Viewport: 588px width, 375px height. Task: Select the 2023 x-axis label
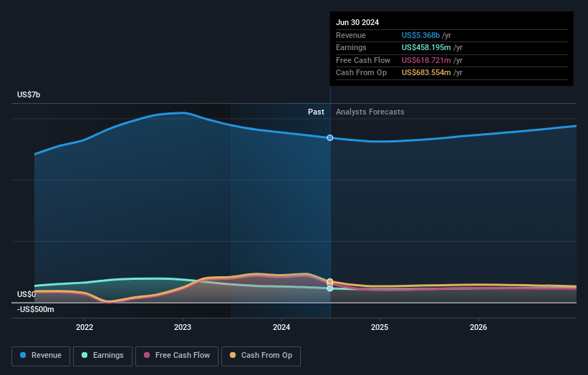[183, 327]
